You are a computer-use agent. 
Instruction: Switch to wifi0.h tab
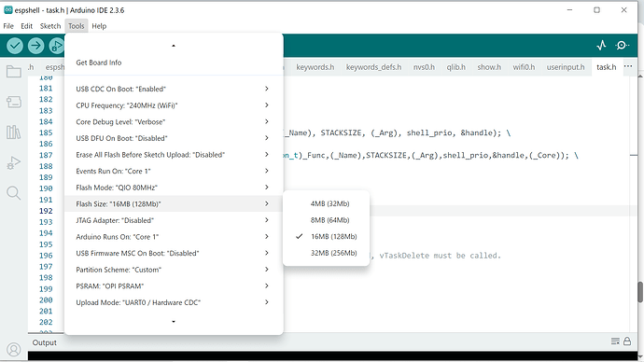pos(524,67)
